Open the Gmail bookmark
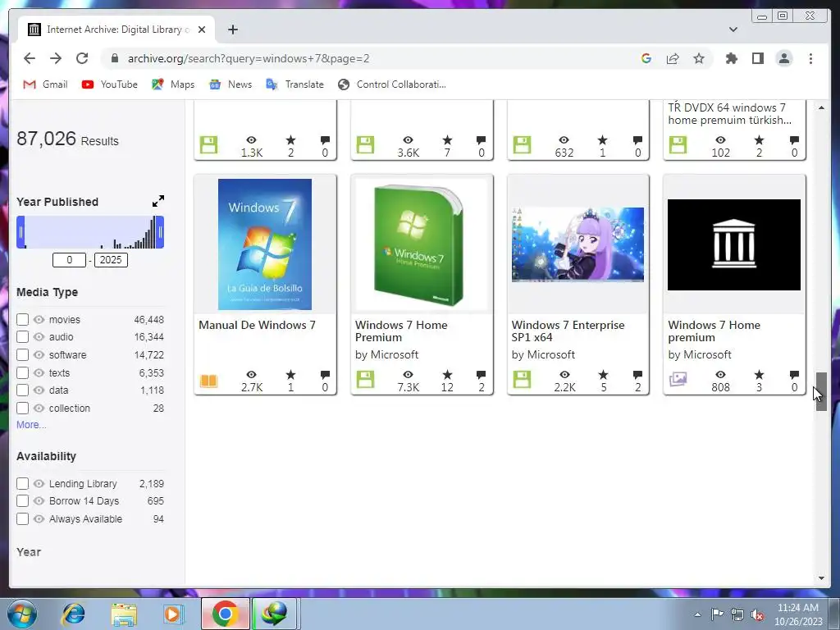840x630 pixels. pyautogui.click(x=46, y=84)
